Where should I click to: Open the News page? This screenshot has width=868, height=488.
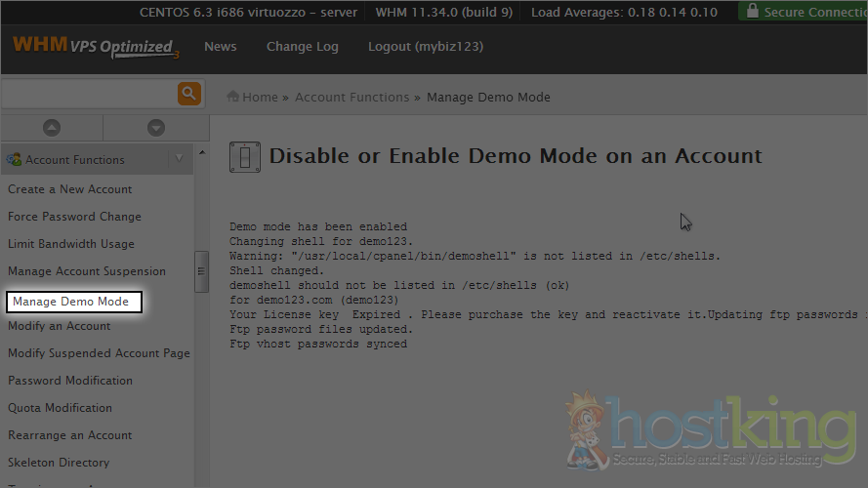[220, 47]
